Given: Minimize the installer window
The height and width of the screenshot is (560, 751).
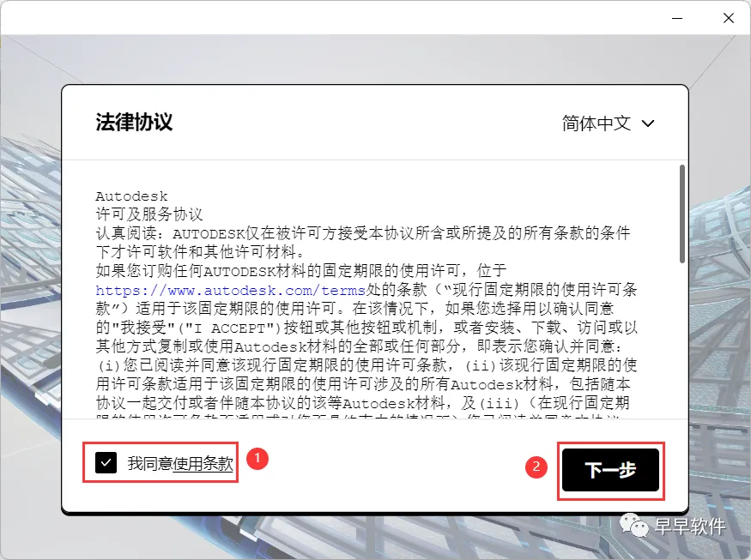Looking at the screenshot, I should [677, 18].
